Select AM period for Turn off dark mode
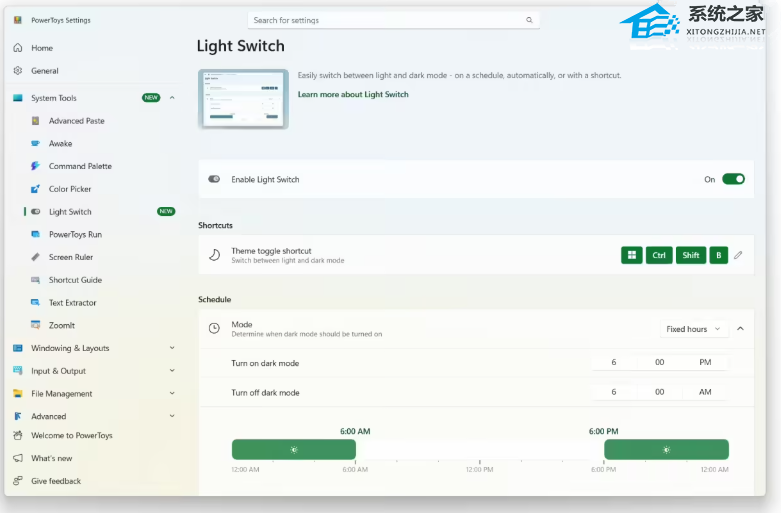The width and height of the screenshot is (781, 513). 705,392
